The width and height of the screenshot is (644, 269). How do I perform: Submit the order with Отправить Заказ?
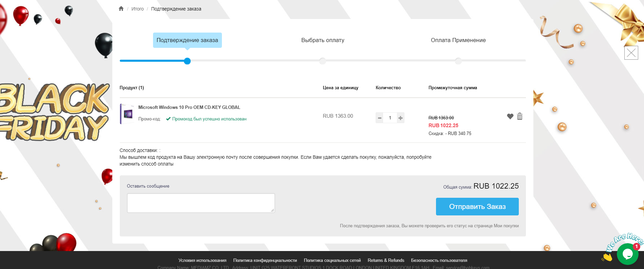coord(477,207)
